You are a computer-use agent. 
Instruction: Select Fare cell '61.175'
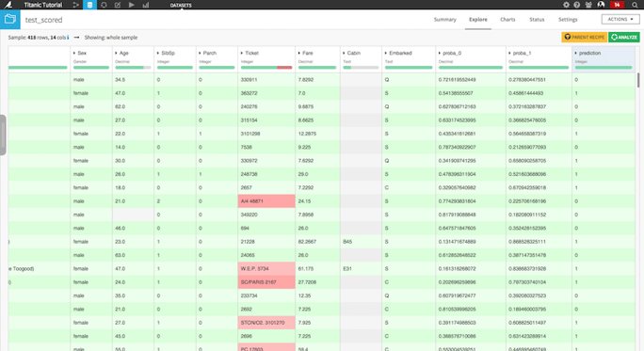pyautogui.click(x=317, y=268)
